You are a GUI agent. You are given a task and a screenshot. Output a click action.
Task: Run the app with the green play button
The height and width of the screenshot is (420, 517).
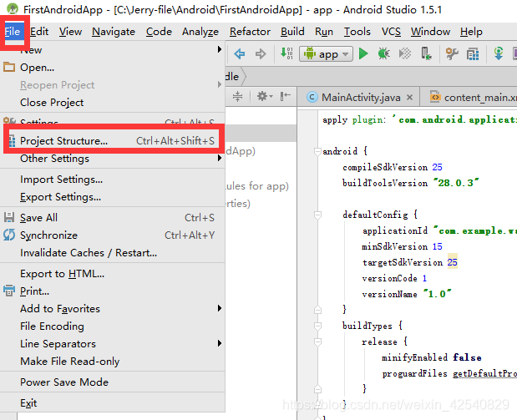[x=363, y=53]
